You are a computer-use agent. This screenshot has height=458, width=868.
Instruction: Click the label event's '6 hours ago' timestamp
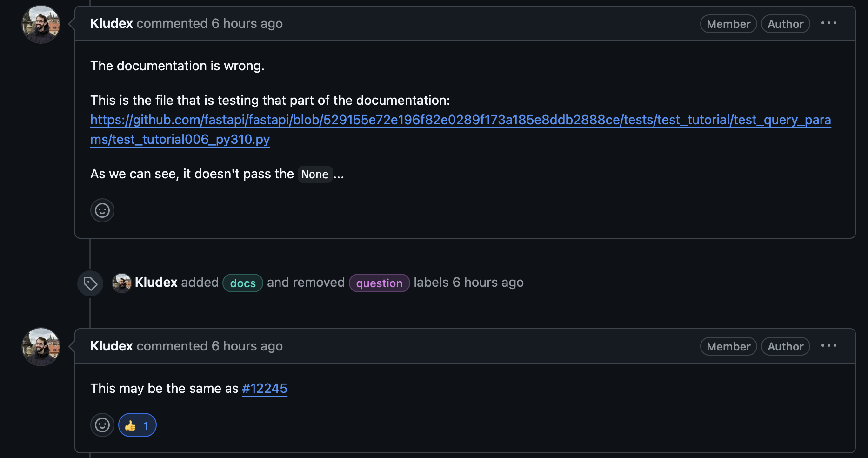[x=488, y=283]
